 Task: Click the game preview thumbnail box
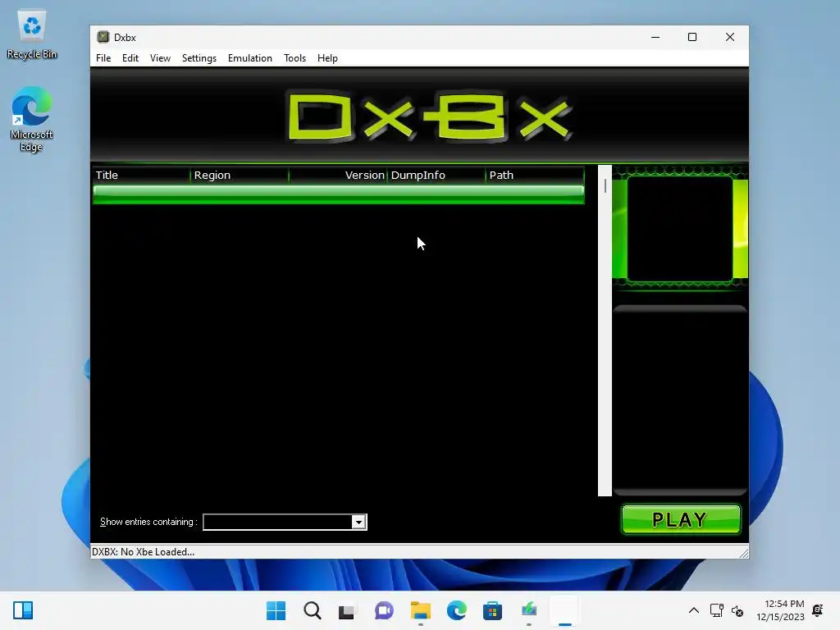click(x=680, y=229)
